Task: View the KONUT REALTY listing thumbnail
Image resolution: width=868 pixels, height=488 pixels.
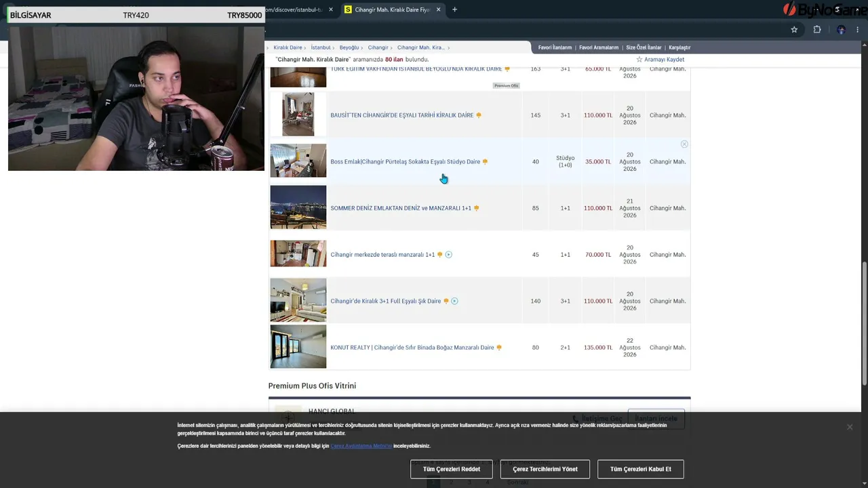Action: [298, 346]
